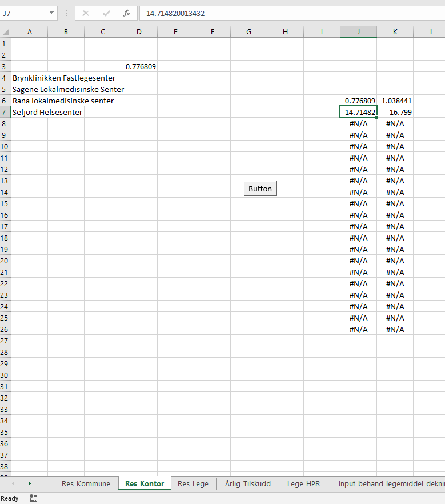Image resolution: width=445 pixels, height=504 pixels.
Task: Click the Ready status bar indicator
Action: [x=10, y=498]
